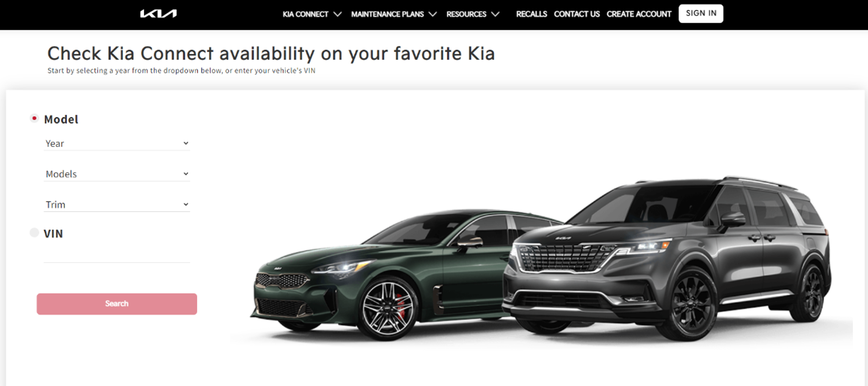Open the Maintenance Plans menu

(387, 14)
